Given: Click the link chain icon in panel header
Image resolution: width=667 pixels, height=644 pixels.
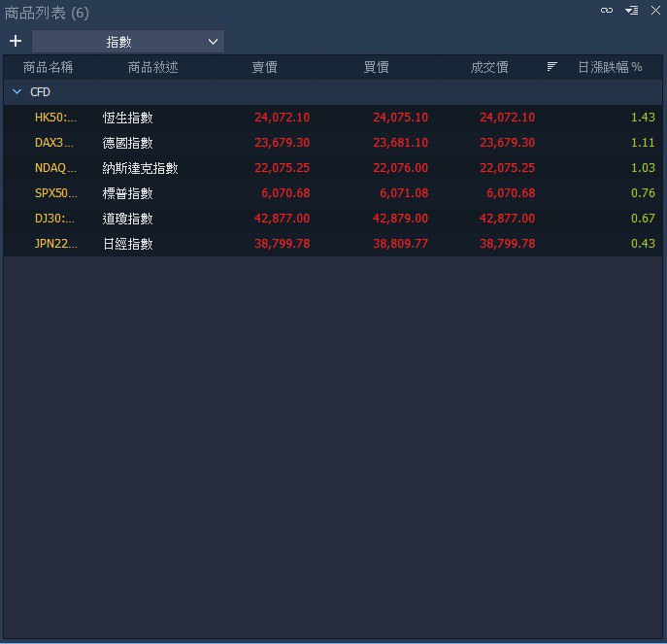Looking at the screenshot, I should pos(607,11).
